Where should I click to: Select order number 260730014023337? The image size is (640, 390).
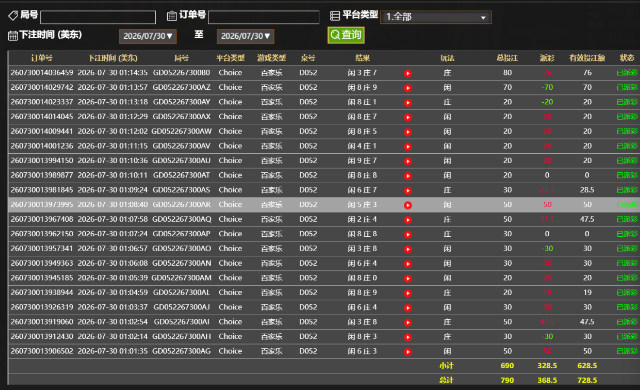pos(42,102)
